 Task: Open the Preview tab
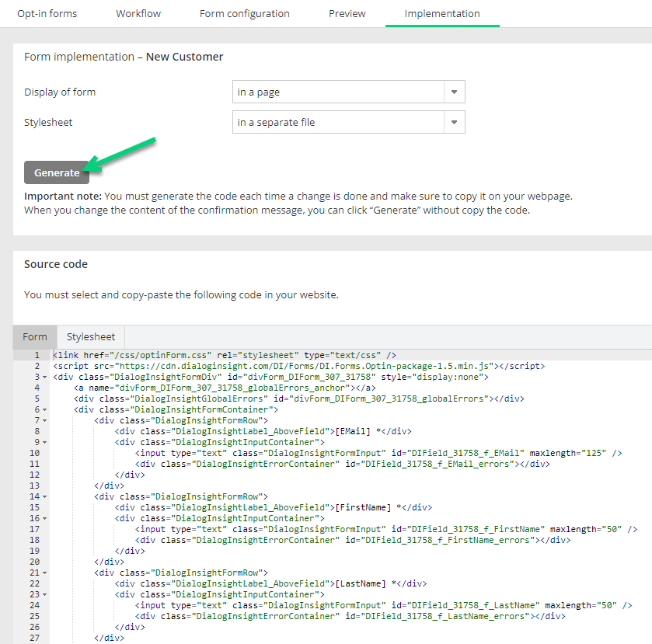pyautogui.click(x=347, y=14)
